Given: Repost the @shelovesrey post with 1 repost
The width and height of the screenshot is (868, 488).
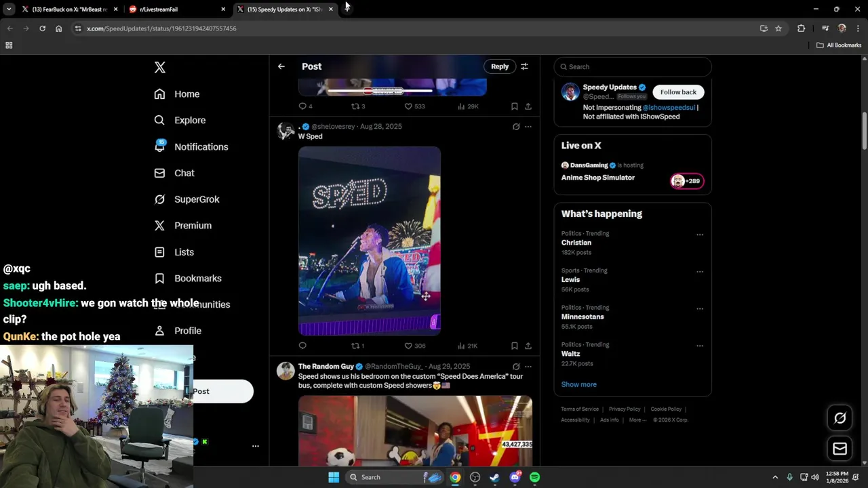Looking at the screenshot, I should point(357,346).
